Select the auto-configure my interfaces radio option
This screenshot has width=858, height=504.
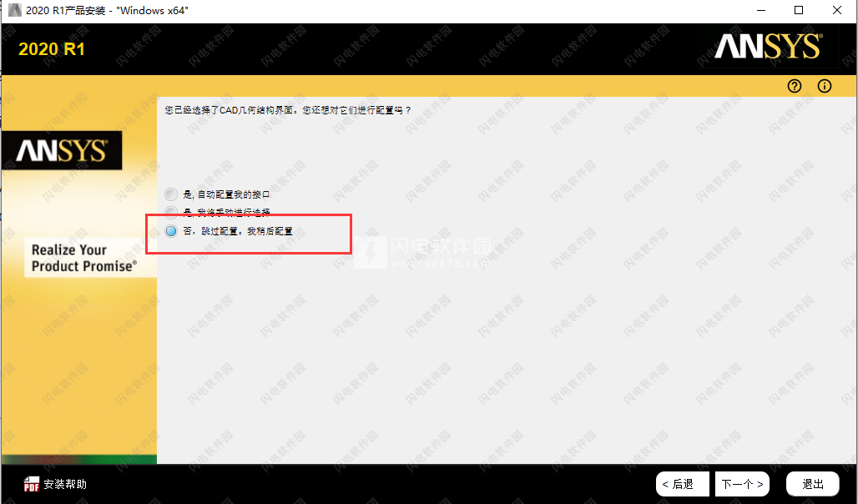[171, 194]
